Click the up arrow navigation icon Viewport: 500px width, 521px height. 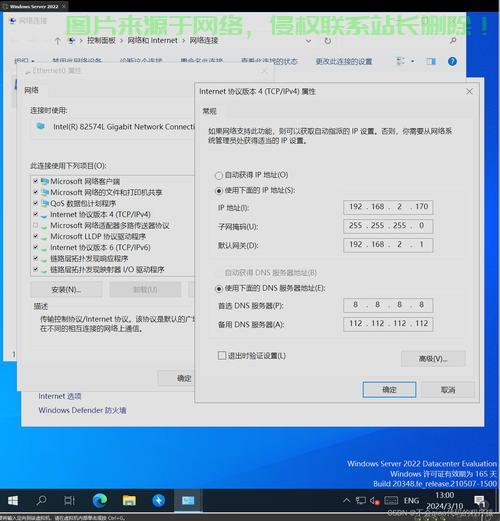tap(57, 41)
